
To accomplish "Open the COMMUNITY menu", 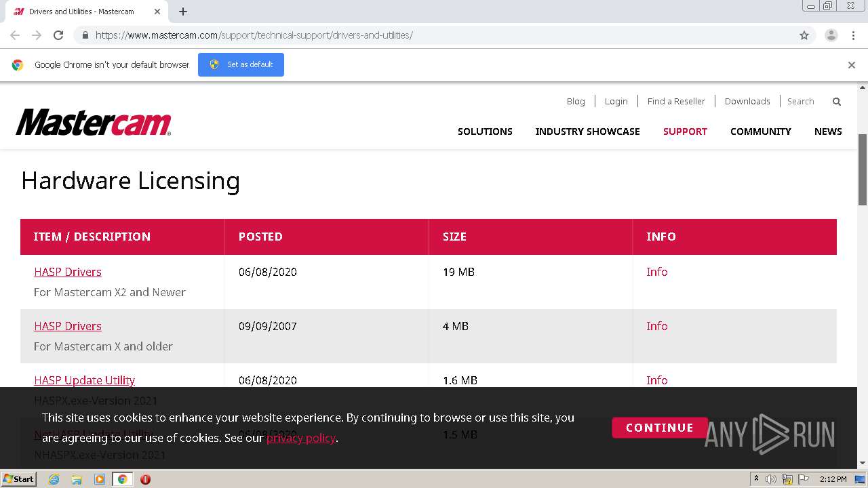I will pos(760,131).
